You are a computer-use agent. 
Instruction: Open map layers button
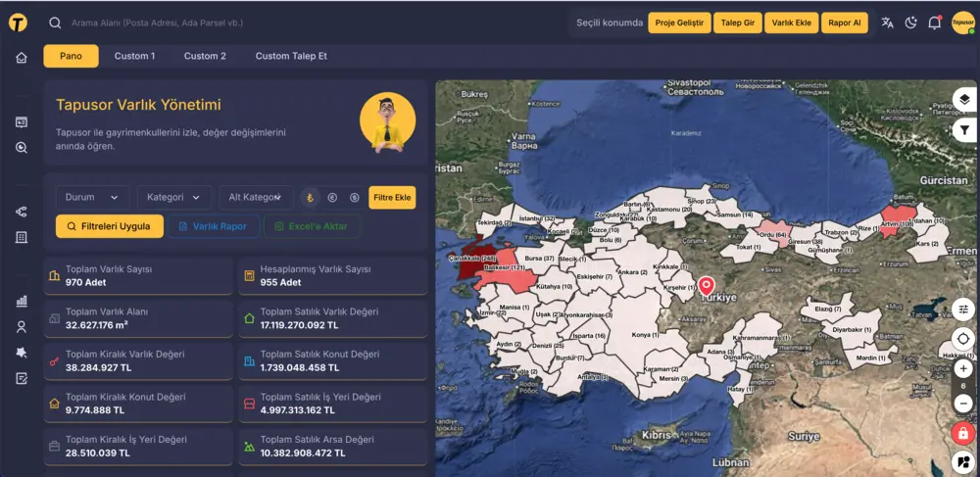[963, 99]
